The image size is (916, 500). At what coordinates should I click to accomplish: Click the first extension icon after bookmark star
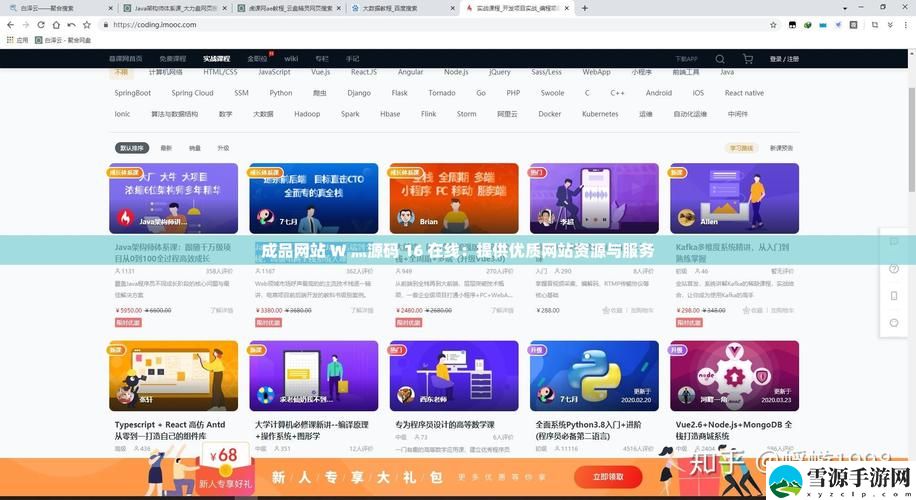792,25
